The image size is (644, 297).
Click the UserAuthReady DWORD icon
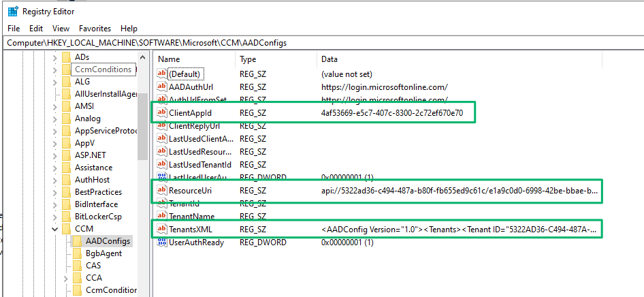point(162,243)
